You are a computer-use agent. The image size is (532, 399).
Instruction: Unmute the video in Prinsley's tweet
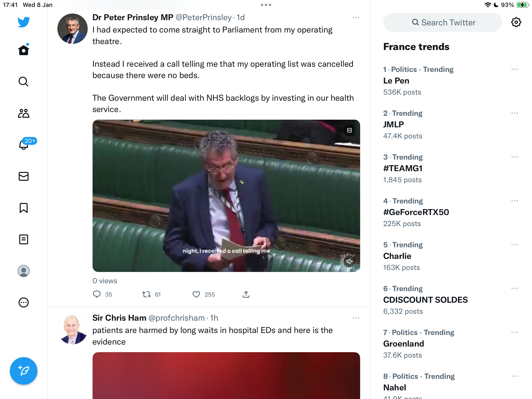point(349,261)
